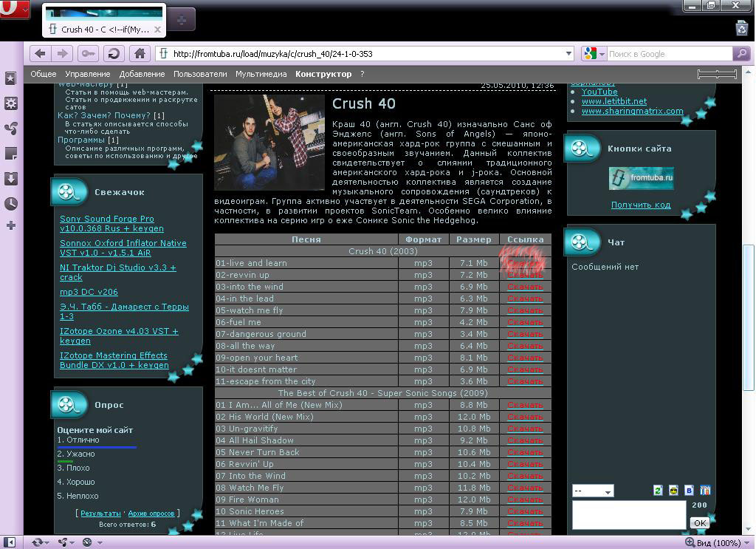Click the scrollbar down arrow
756x549 pixels.
[749, 529]
